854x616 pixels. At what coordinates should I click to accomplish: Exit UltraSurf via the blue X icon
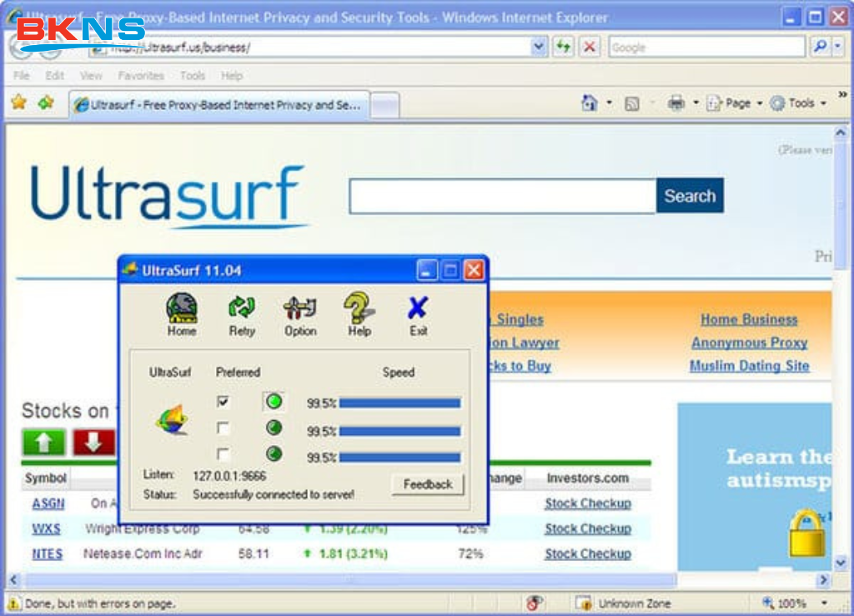click(417, 311)
